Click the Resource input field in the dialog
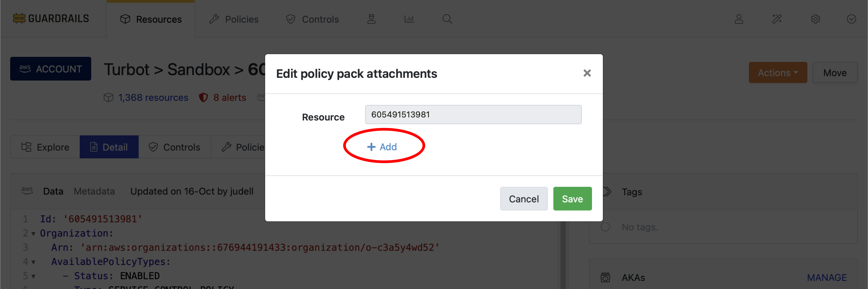 click(x=473, y=114)
